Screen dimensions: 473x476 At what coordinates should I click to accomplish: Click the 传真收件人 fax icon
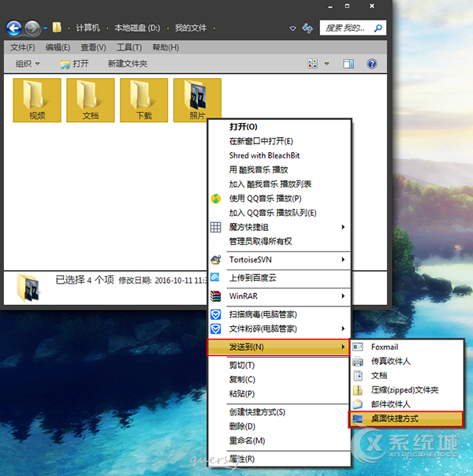[x=358, y=361]
